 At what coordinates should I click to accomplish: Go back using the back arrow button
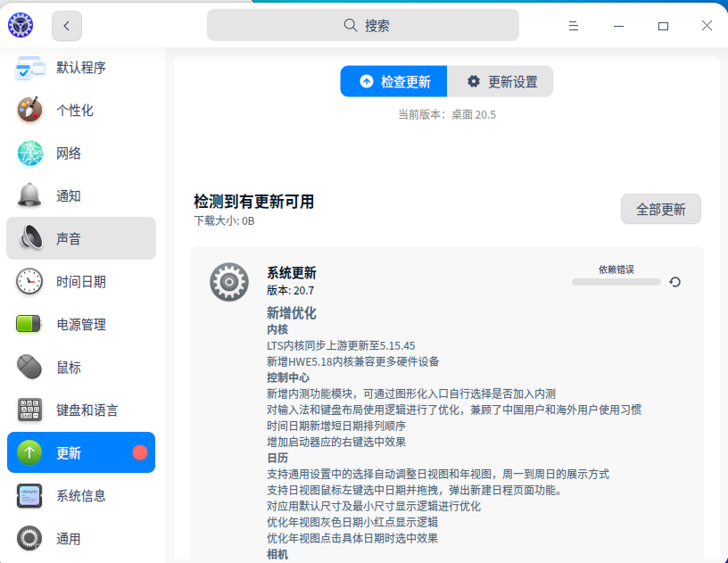(67, 26)
